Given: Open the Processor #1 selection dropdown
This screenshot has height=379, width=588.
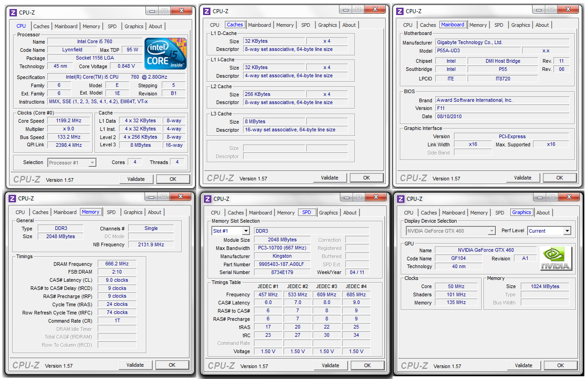Looking at the screenshot, I should [x=72, y=162].
